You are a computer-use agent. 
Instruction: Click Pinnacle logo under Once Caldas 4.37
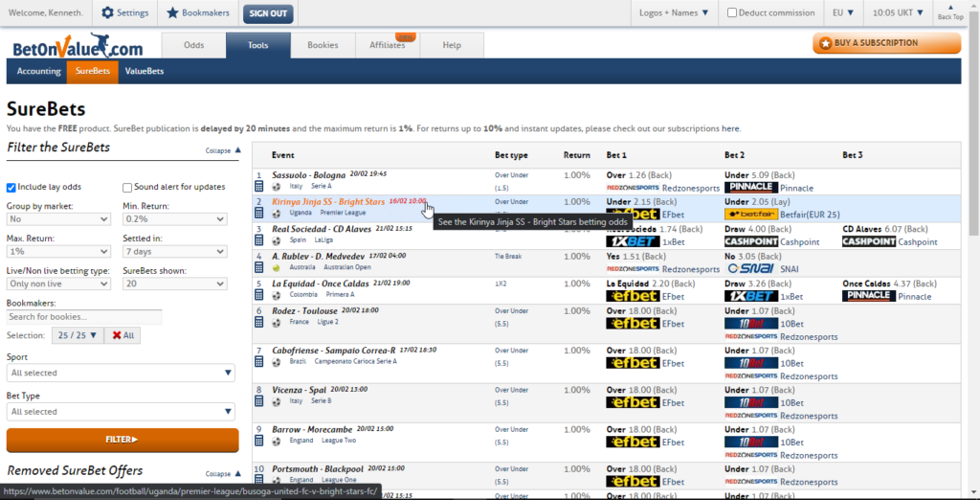[869, 296]
